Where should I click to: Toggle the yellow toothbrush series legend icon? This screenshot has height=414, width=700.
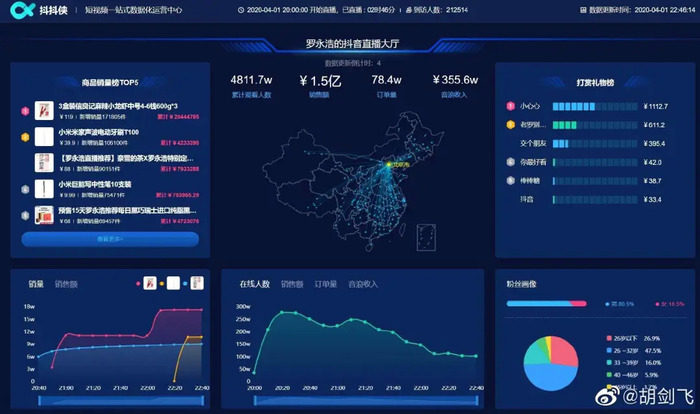click(x=173, y=283)
